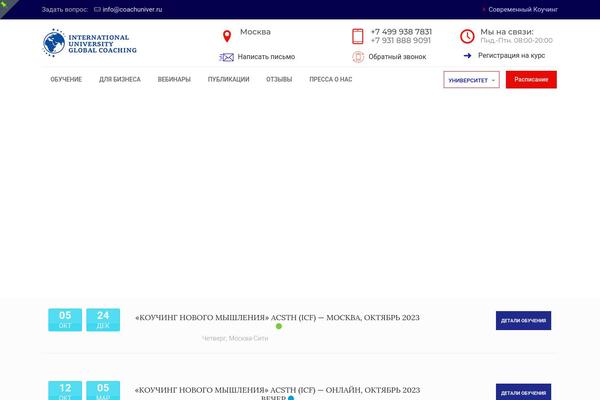Click the 05 ОКТ start date badge
Image resolution: width=600 pixels, height=400 pixels.
pos(65,320)
